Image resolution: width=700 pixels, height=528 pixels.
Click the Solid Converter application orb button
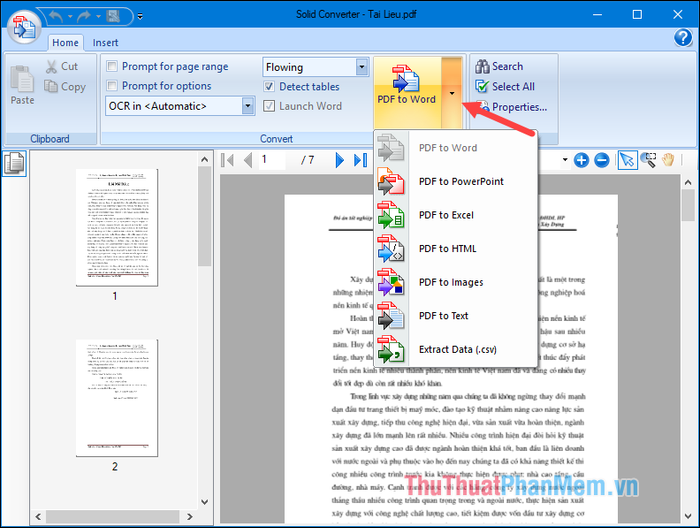pyautogui.click(x=24, y=27)
